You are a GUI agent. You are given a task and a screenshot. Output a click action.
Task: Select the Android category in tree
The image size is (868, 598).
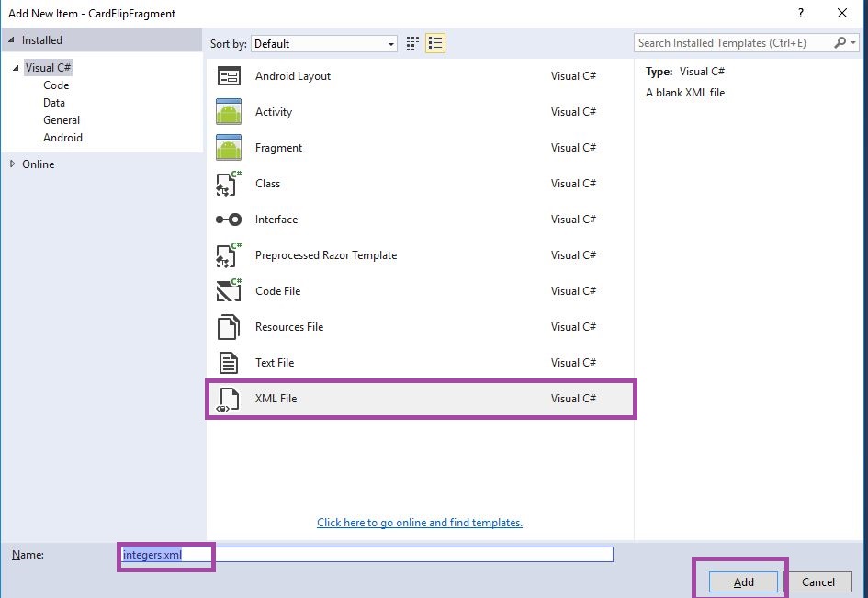(x=62, y=138)
